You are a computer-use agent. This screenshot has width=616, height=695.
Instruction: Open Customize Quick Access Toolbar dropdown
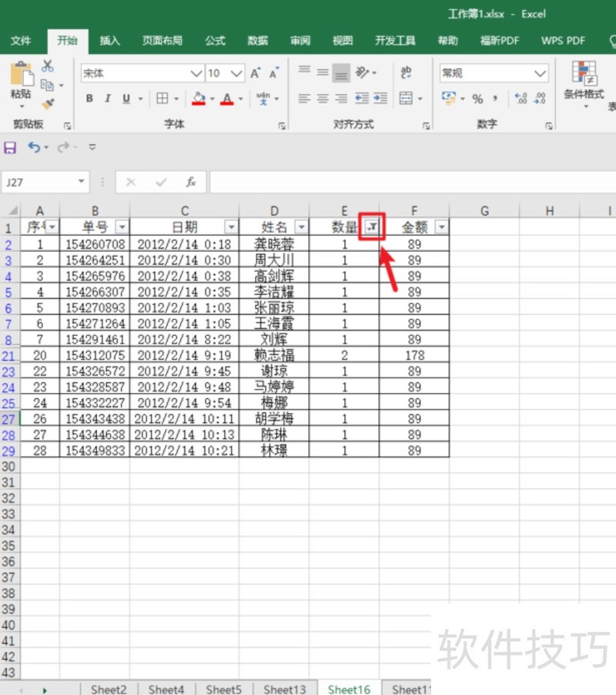92,147
